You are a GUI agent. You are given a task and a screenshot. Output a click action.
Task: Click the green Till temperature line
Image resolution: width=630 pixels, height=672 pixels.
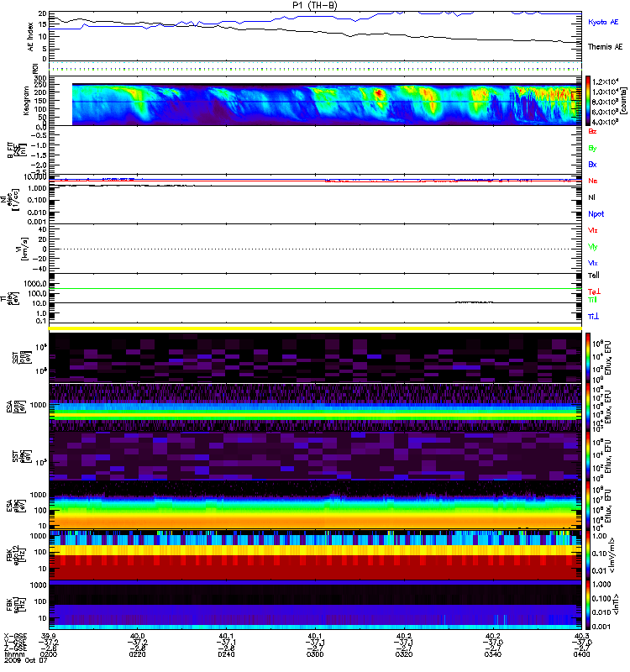click(x=316, y=288)
